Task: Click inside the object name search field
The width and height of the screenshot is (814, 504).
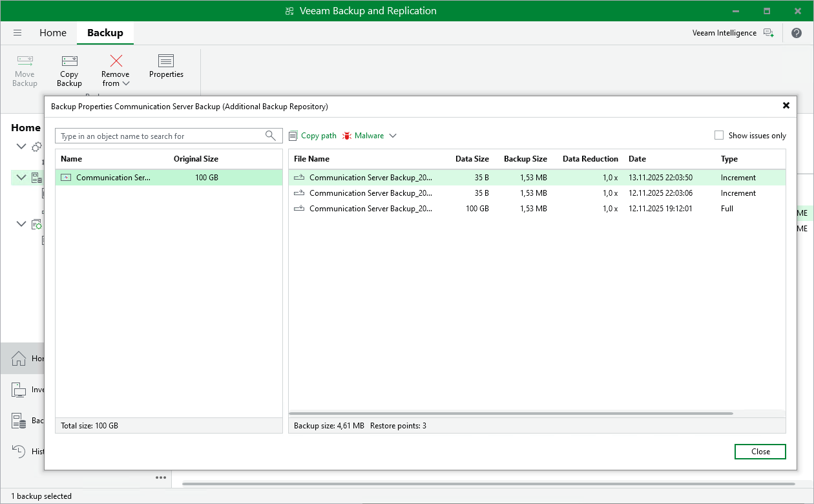Action: point(155,136)
